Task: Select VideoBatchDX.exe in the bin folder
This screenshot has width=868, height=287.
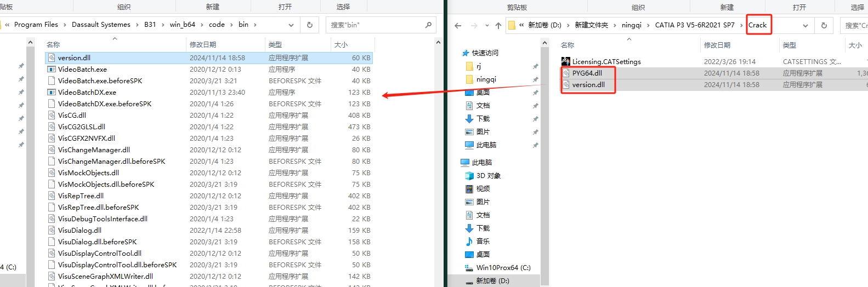Action: tap(87, 93)
